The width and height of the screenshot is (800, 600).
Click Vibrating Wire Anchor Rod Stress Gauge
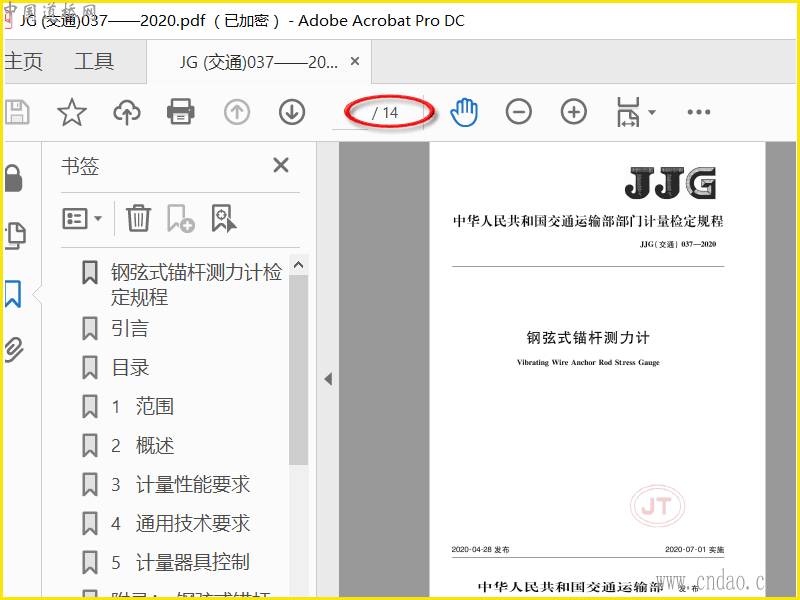pyautogui.click(x=588, y=362)
